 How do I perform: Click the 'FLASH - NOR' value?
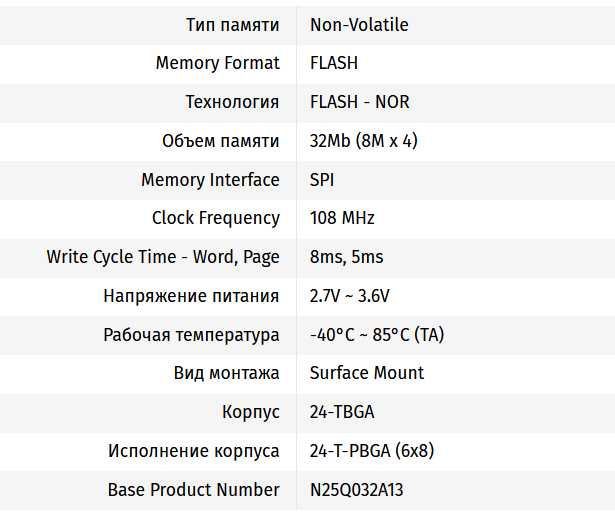click(x=359, y=102)
